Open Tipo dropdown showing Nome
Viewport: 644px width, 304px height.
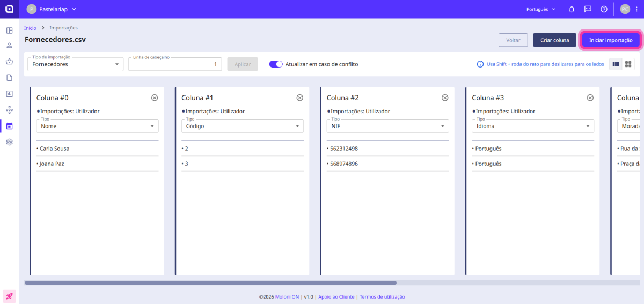[x=98, y=126]
